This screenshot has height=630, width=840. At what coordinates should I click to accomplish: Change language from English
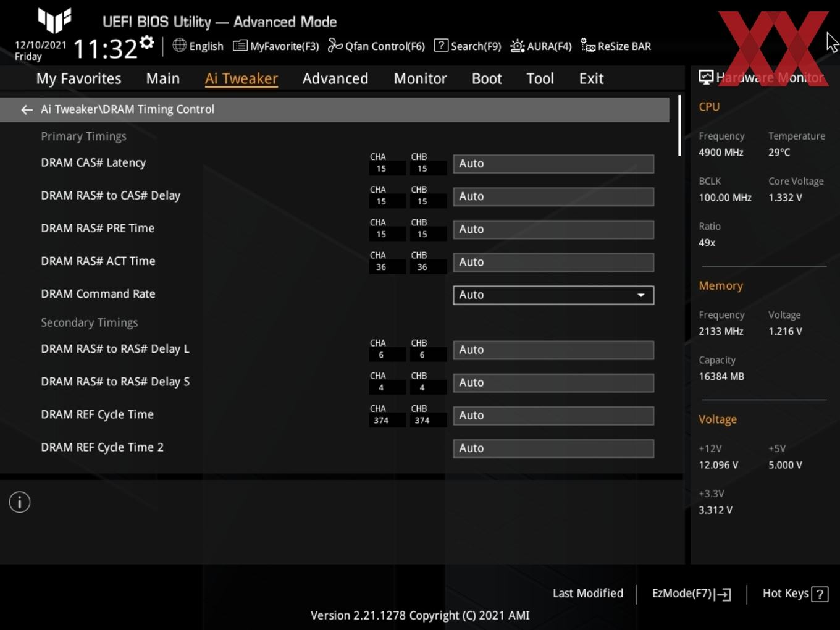206,46
